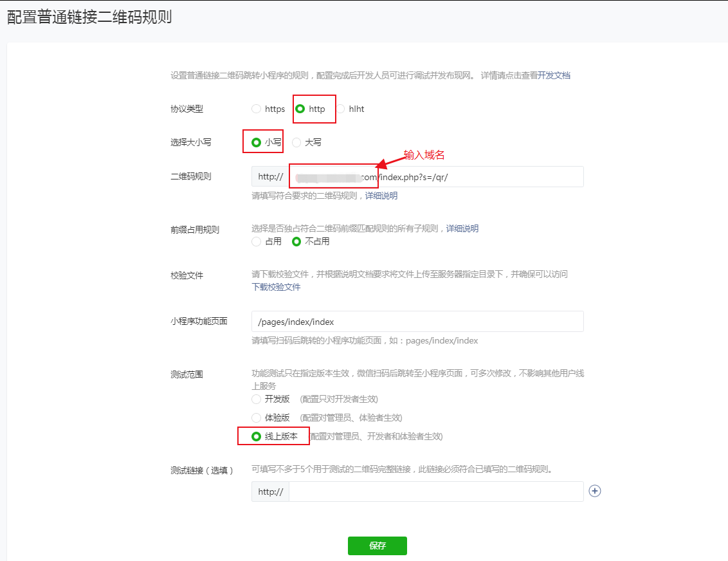The image size is (728, 561).
Task: Open the 开发文档 link
Action: click(x=554, y=75)
